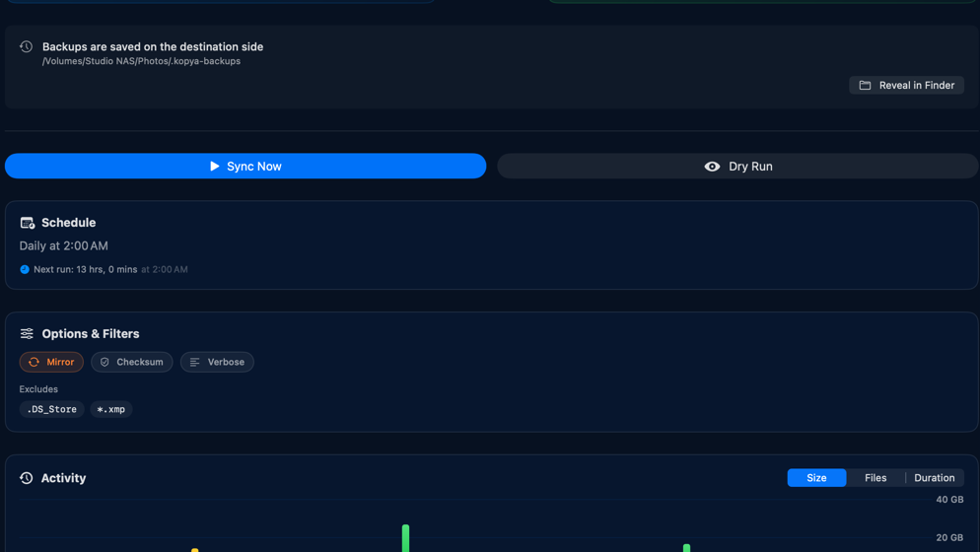This screenshot has width=980, height=552.
Task: Select the .DS_Store exclude tag
Action: [52, 409]
